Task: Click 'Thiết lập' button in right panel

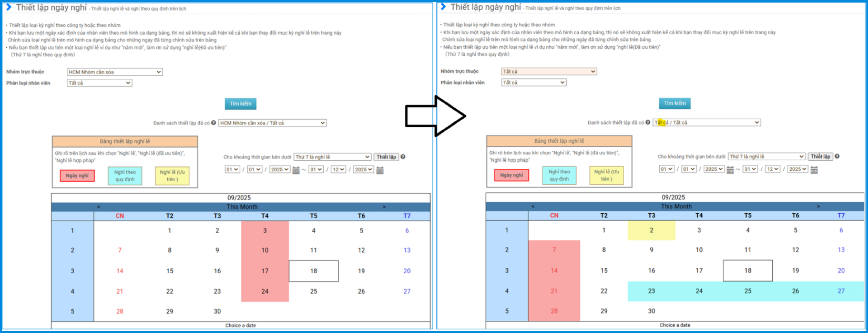Action: point(820,157)
